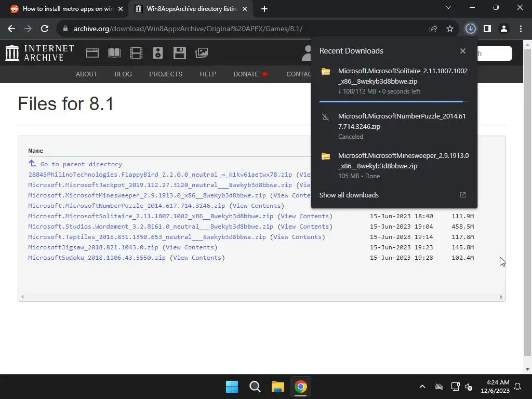The height and width of the screenshot is (399, 532).
Task: Download MicrosoftJigsaw zip link
Action: [x=93, y=247]
